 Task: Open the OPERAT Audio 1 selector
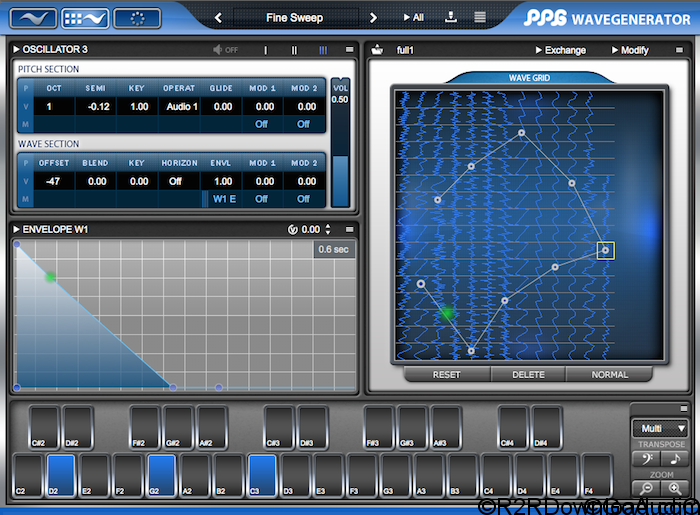[x=179, y=107]
